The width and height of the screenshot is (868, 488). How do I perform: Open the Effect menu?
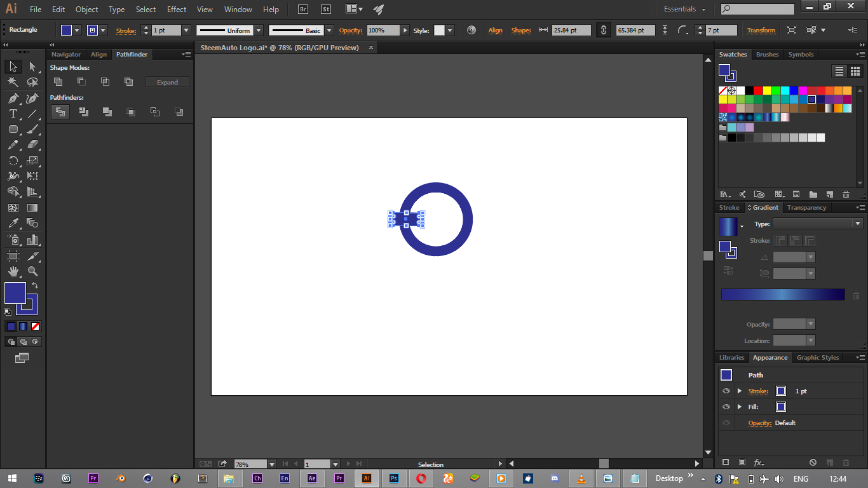[x=177, y=10]
